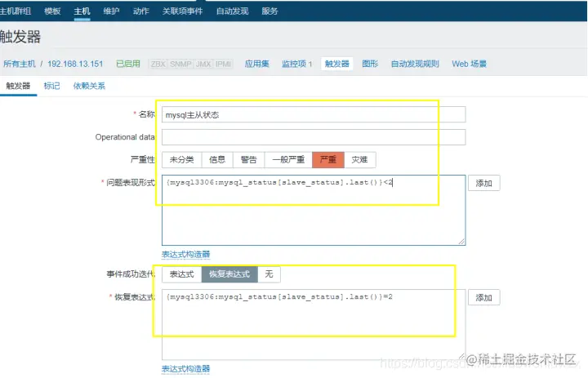Open the 维护 menu item
588x378 pixels.
point(111,11)
